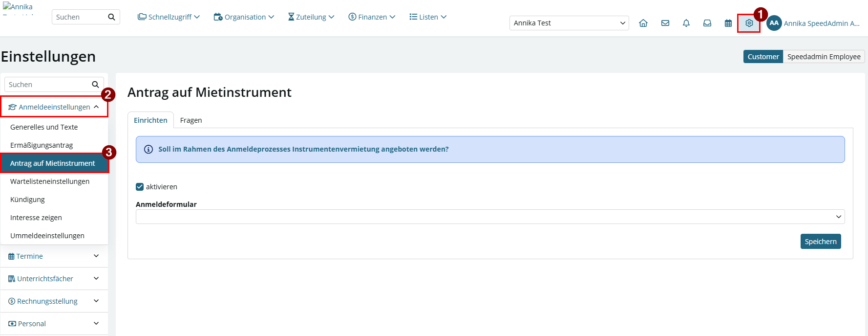Click the info icon in the blue banner

(148, 149)
